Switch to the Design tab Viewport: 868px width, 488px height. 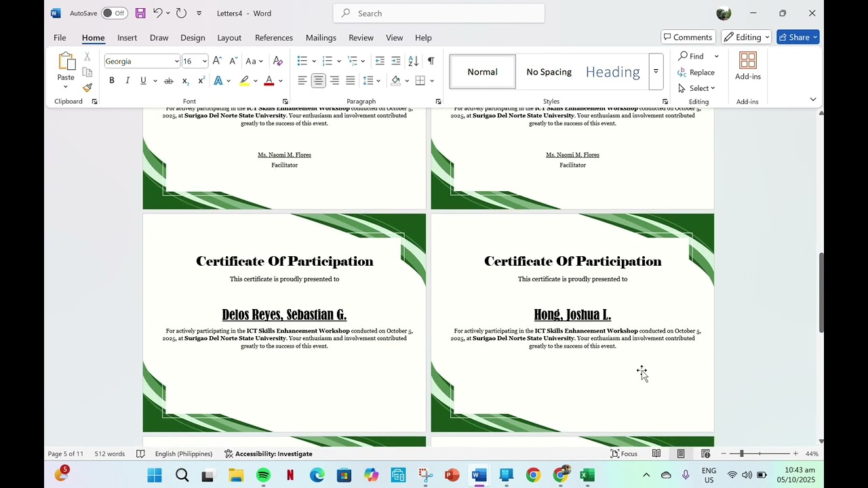(x=193, y=38)
